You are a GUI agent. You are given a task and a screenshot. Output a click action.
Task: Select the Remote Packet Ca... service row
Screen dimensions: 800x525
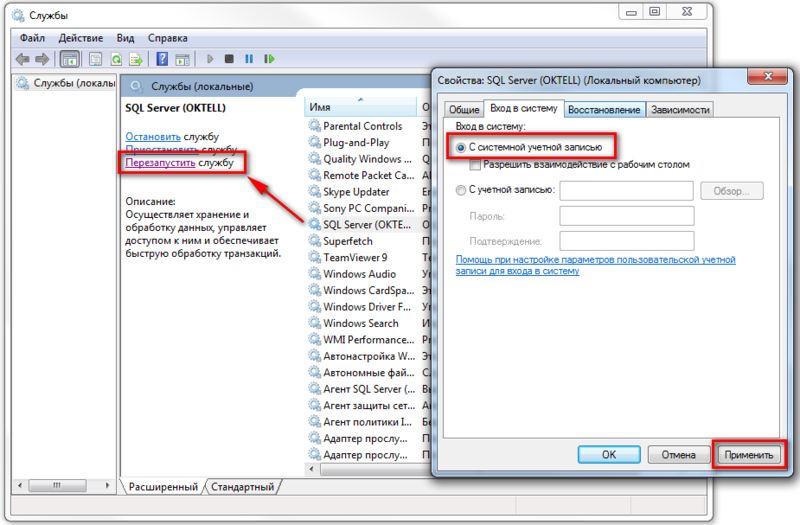point(369,175)
